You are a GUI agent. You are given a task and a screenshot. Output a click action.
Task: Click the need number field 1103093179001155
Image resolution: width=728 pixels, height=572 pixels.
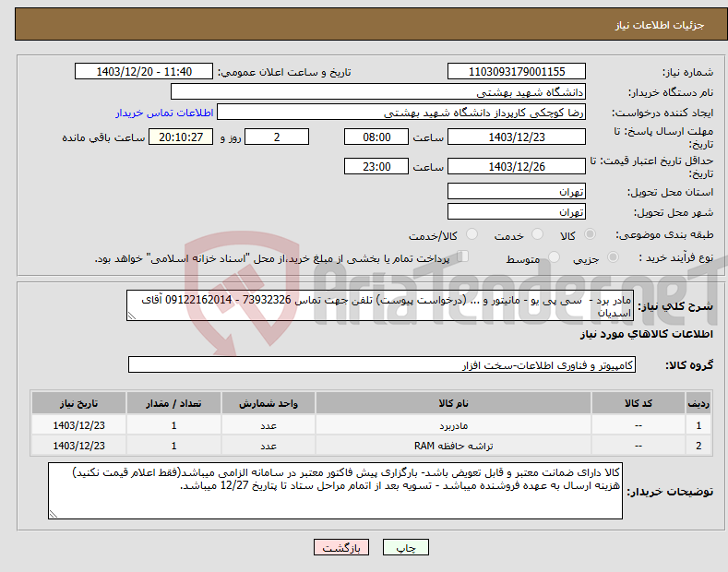pos(517,72)
